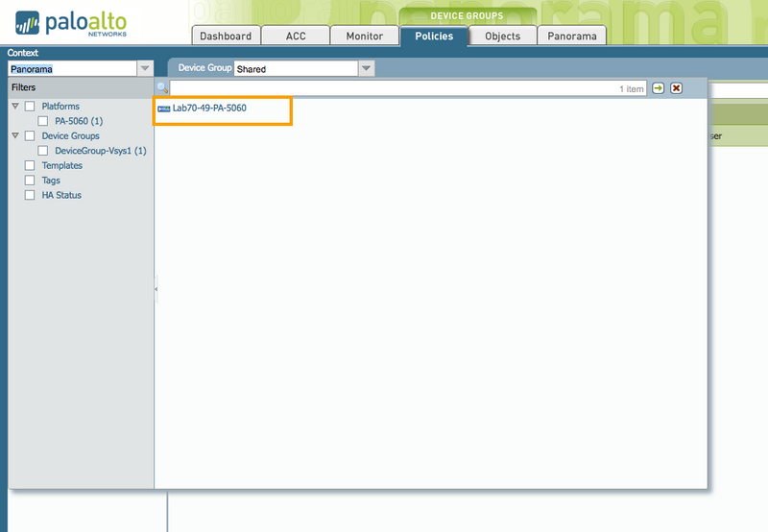Click the Filters panel header
The image size is (768, 532).
coord(81,87)
